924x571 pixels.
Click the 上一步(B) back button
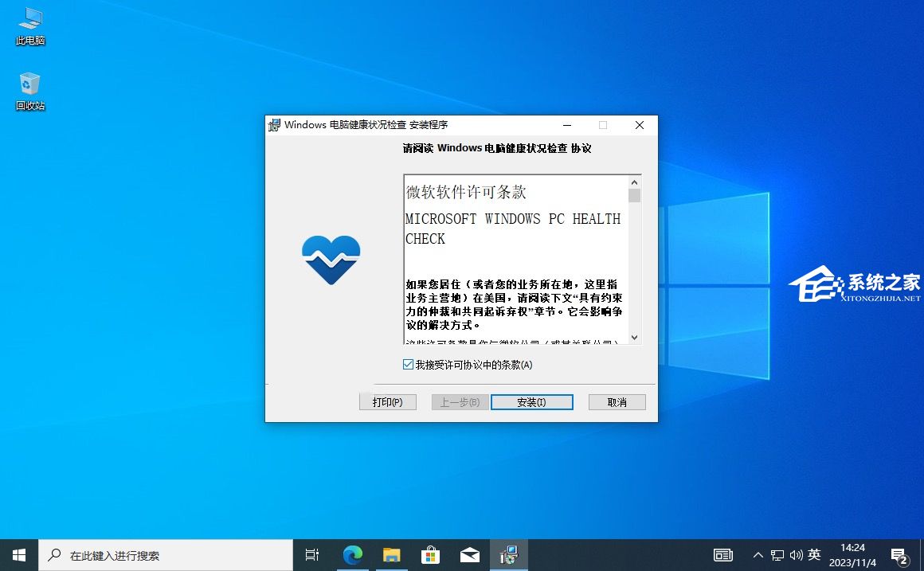click(x=460, y=402)
